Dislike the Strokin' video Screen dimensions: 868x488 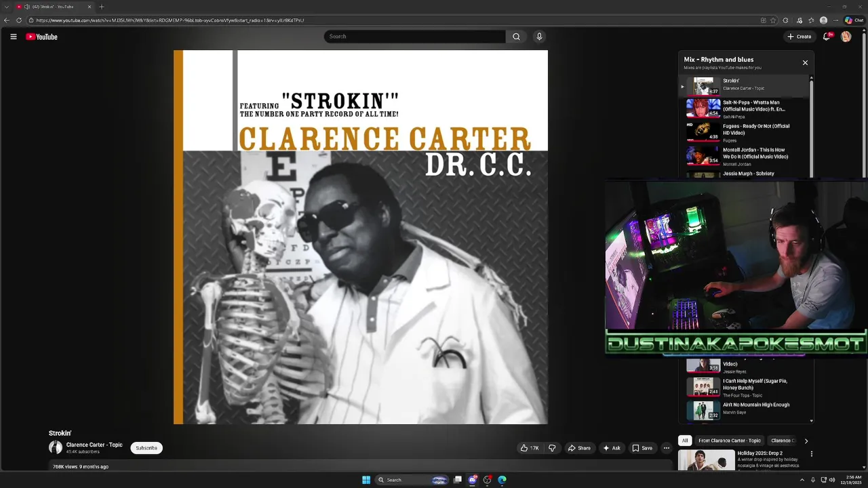pos(552,448)
